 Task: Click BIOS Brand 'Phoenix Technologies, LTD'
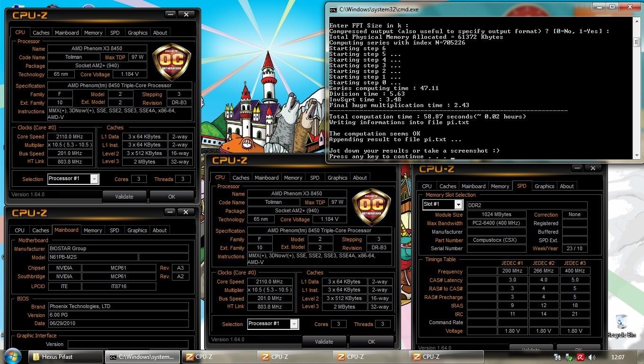pos(118,306)
